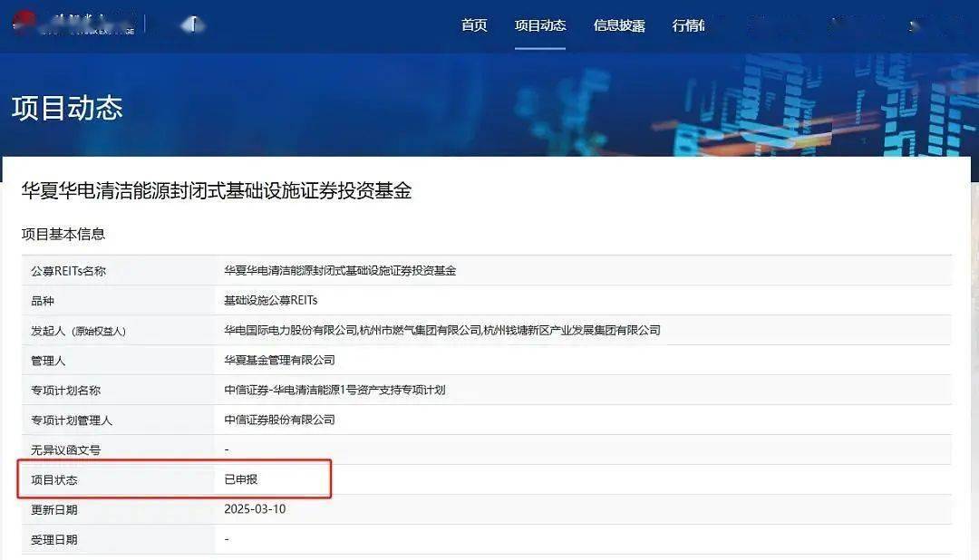Click the 项目动态 banner heading
The width and height of the screenshot is (979, 560).
(x=67, y=108)
